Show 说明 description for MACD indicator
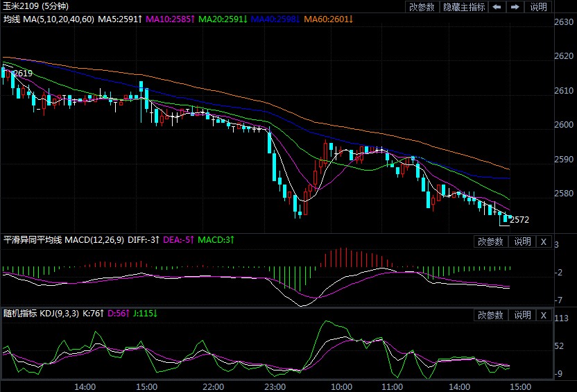The image size is (577, 392). (x=522, y=241)
